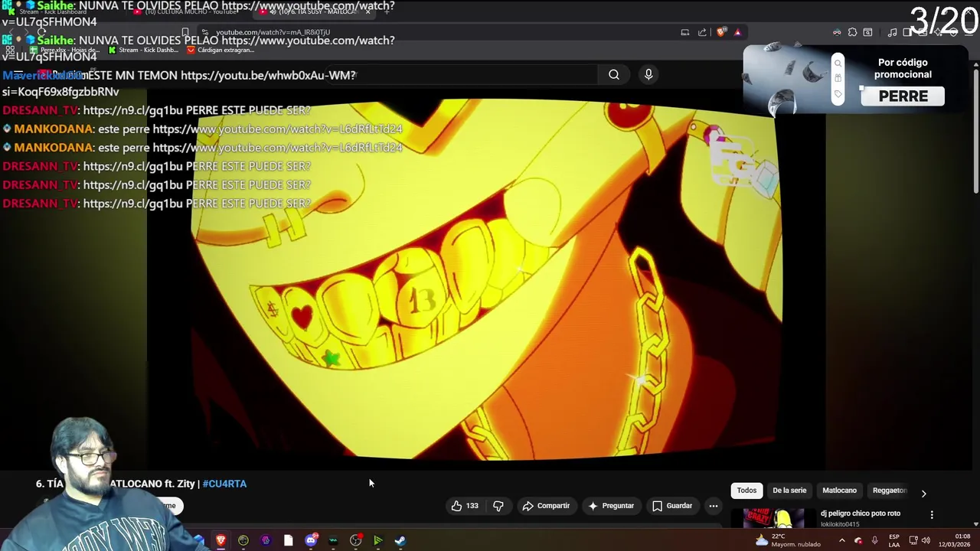Click the Brave Shields lion icon

pyautogui.click(x=720, y=32)
